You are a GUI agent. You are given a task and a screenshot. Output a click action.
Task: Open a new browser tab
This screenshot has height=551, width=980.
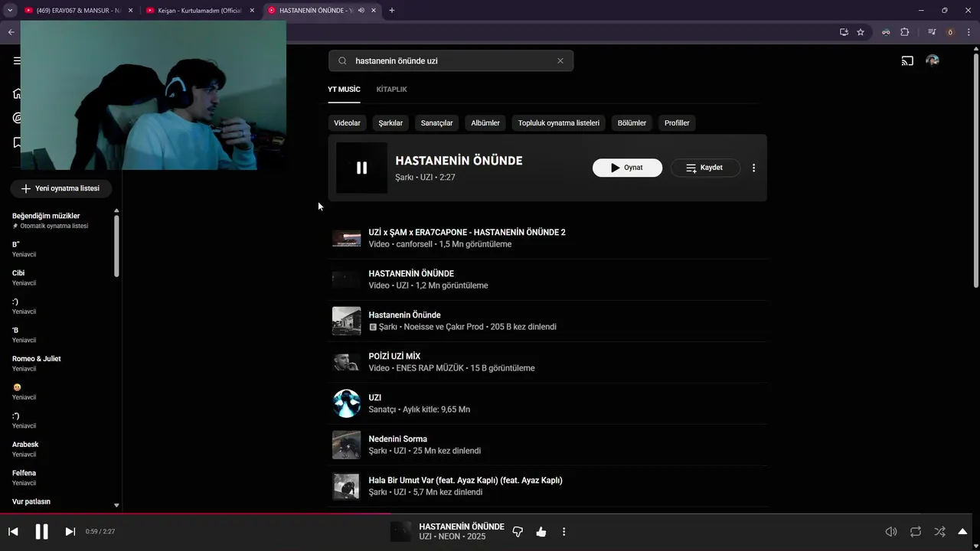392,11
